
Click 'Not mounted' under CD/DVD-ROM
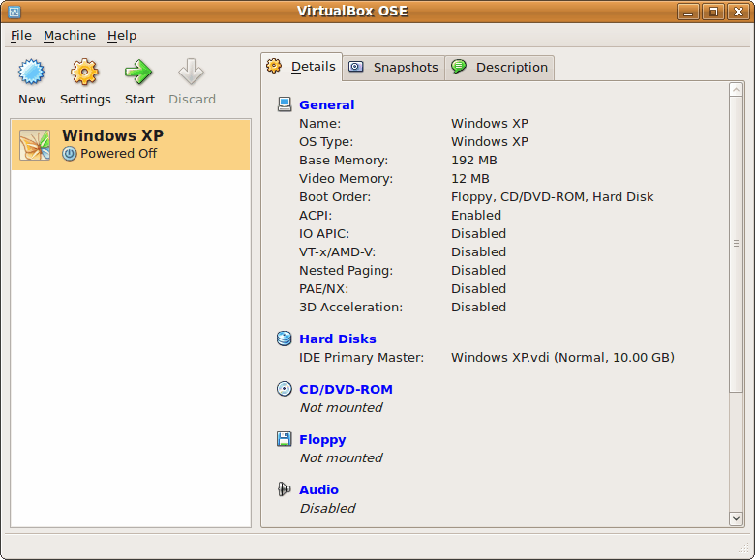point(341,407)
